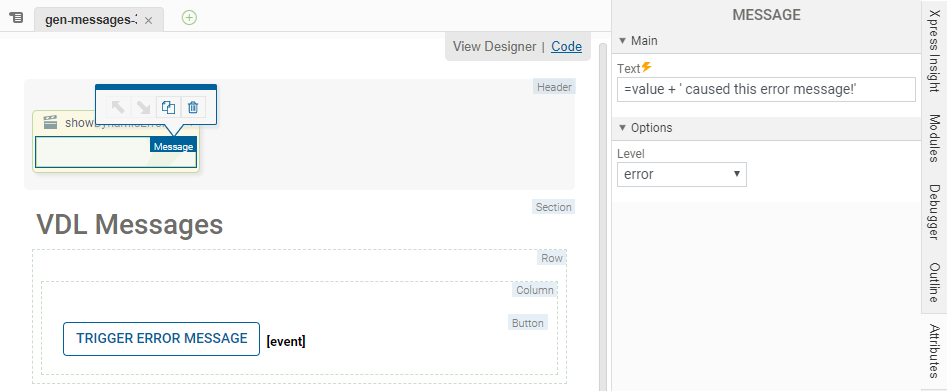Open the Level dropdown set to error

(681, 174)
